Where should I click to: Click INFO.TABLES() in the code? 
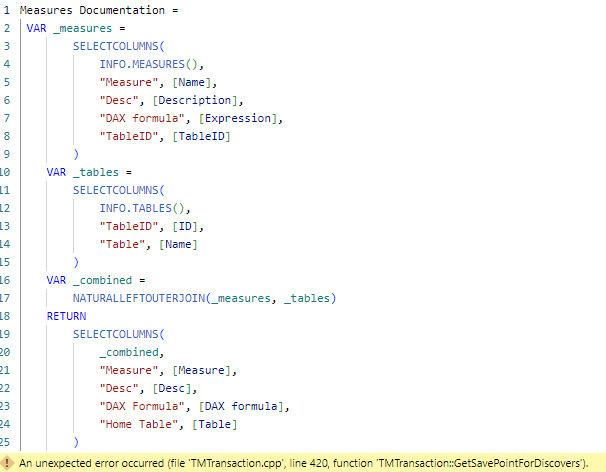[x=142, y=208]
